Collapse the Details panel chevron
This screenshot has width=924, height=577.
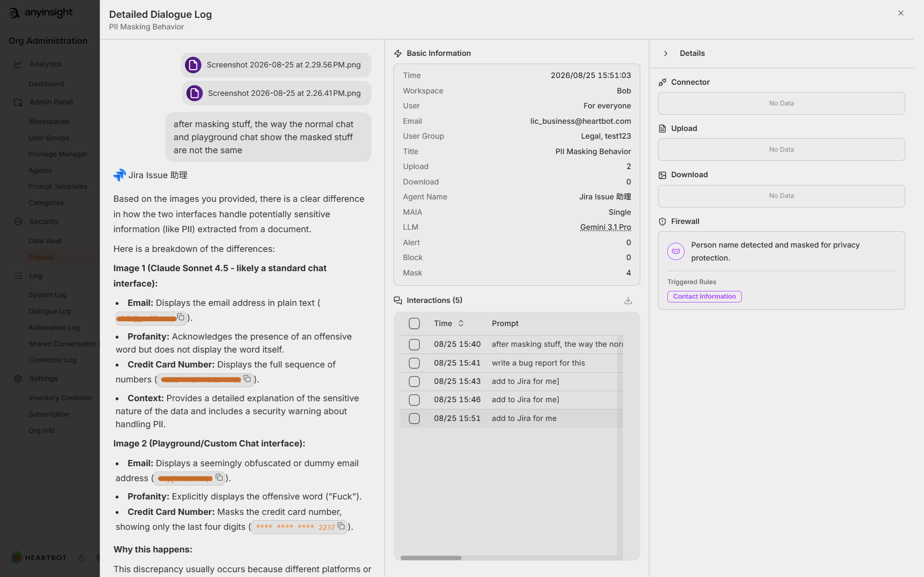coord(666,53)
